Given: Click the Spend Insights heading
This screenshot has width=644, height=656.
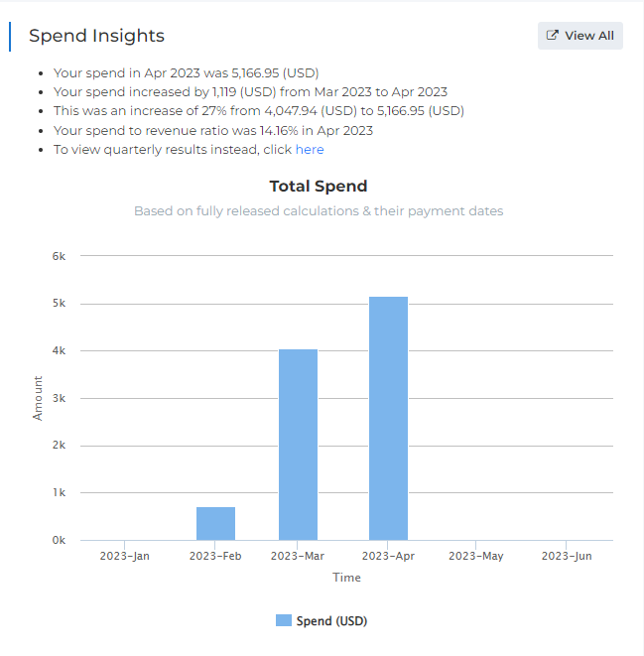Looking at the screenshot, I should (96, 36).
